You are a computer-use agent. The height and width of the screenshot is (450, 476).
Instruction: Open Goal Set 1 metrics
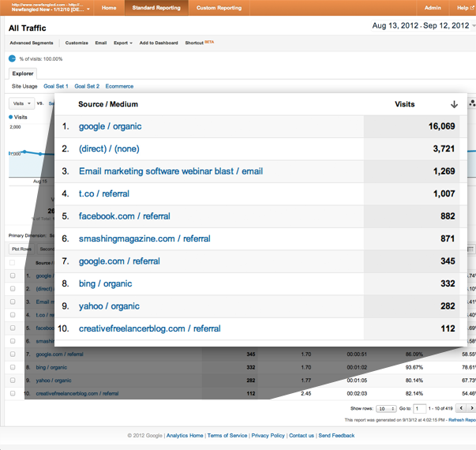point(56,86)
